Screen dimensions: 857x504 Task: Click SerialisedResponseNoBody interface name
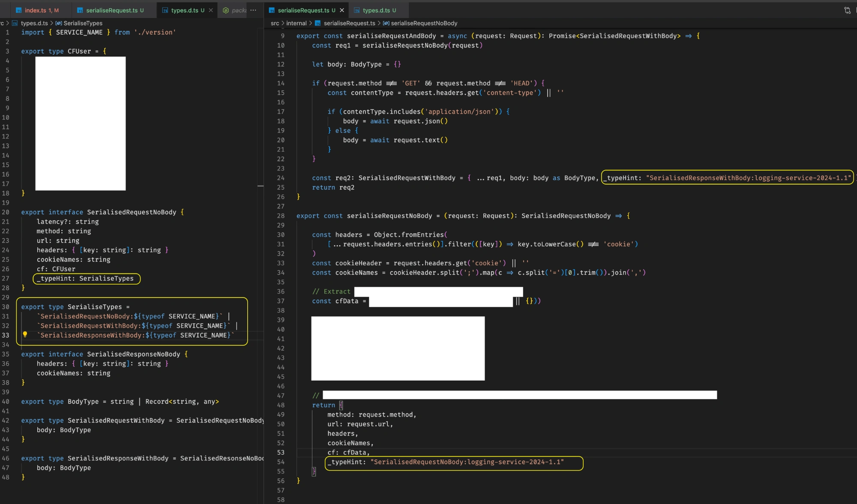[134, 354]
